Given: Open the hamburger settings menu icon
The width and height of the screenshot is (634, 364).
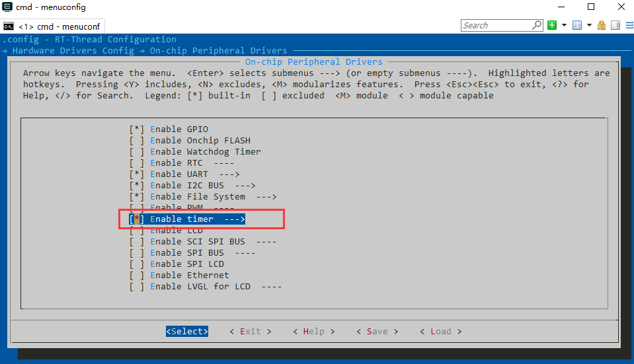Looking at the screenshot, I should point(627,26).
